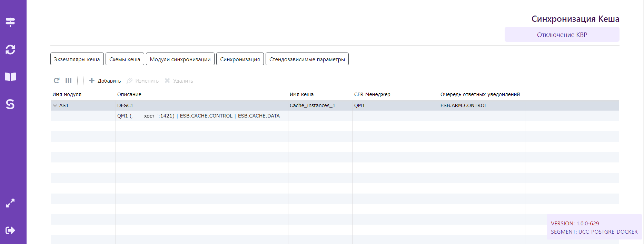Sort by Имя модуля column header

point(67,94)
